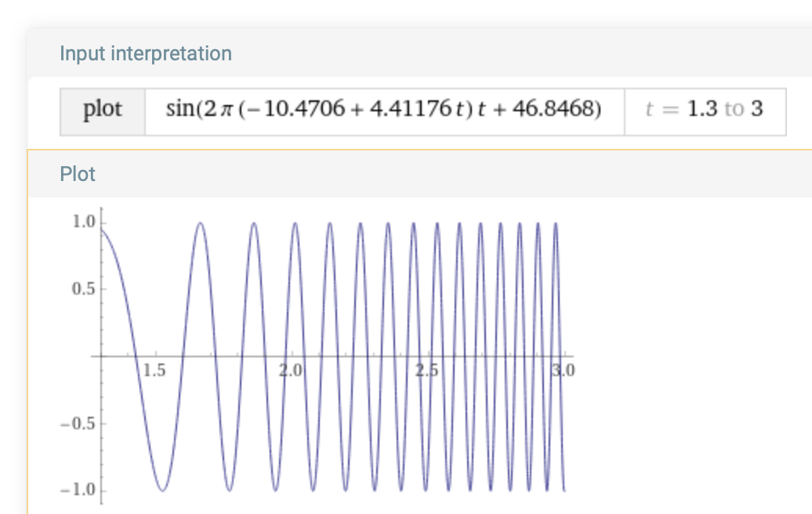Click the curve's starting point on the y-axis
812x514 pixels.
click(102, 230)
